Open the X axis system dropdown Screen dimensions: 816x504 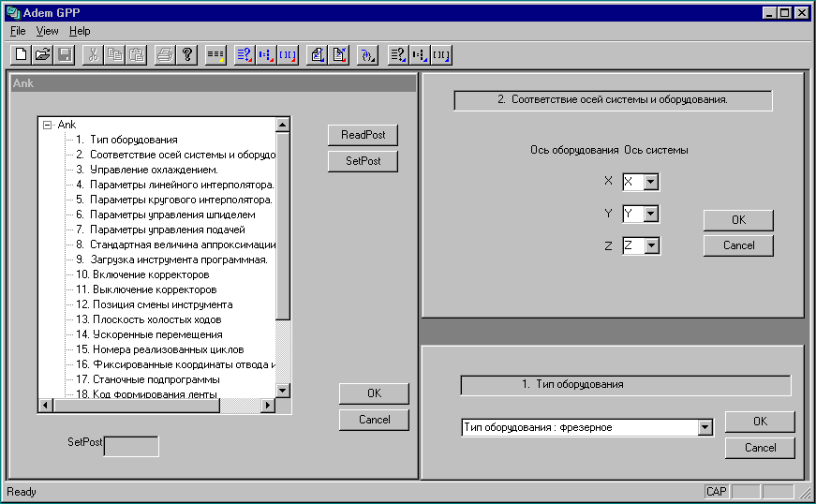tap(650, 182)
